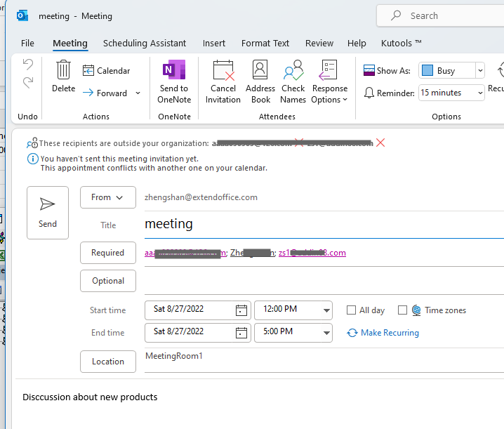This screenshot has height=429, width=504.
Task: Click the blue Busy color swatch
Action: (x=427, y=70)
